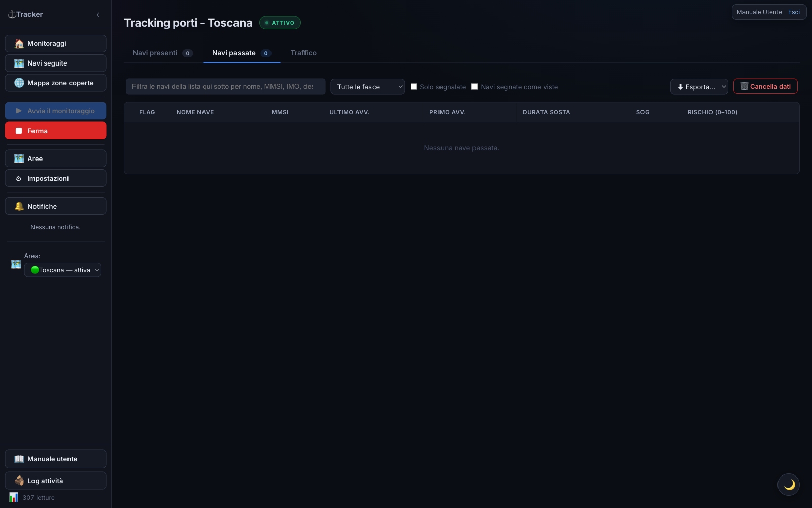Screen dimensions: 812x508
Task: Open Log attività
Action: click(x=55, y=481)
